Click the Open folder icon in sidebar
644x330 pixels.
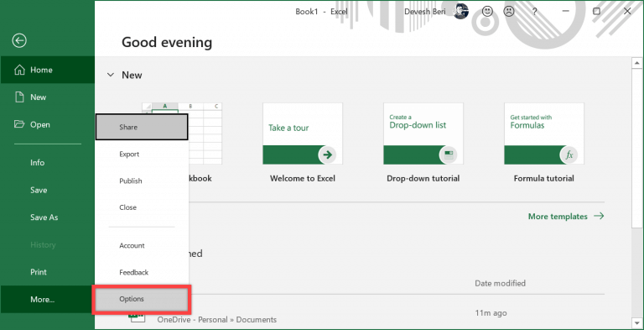[19, 123]
